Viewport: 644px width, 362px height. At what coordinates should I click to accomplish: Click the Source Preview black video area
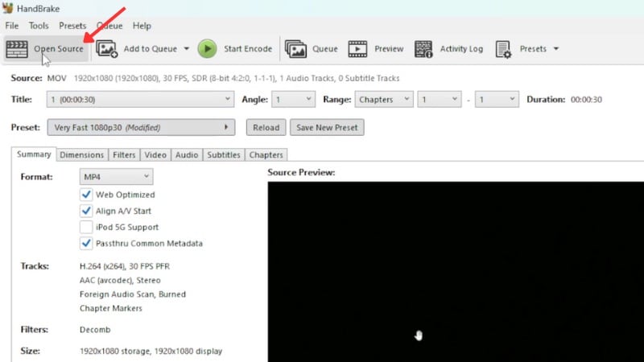click(456, 272)
